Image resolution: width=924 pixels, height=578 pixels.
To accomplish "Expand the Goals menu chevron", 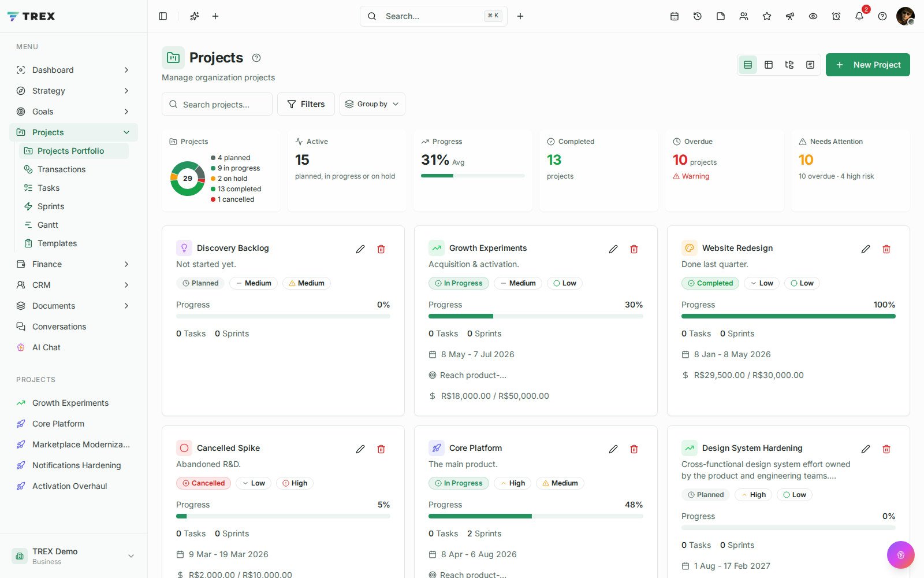I will (x=126, y=112).
